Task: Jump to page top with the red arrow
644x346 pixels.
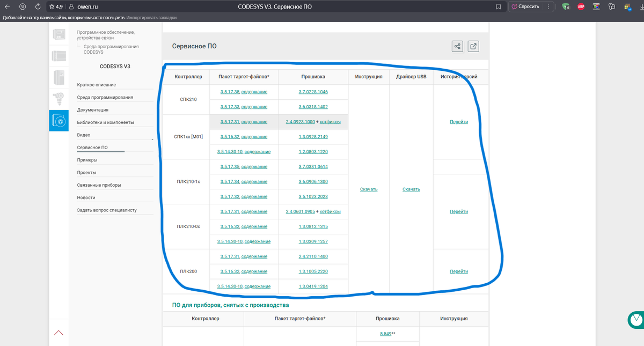Action: point(59,333)
